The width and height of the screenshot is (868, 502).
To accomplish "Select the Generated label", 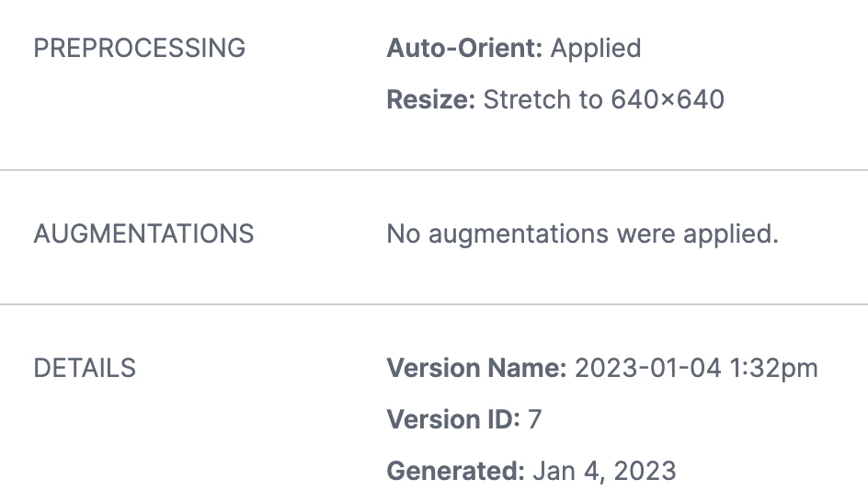I will tap(455, 471).
